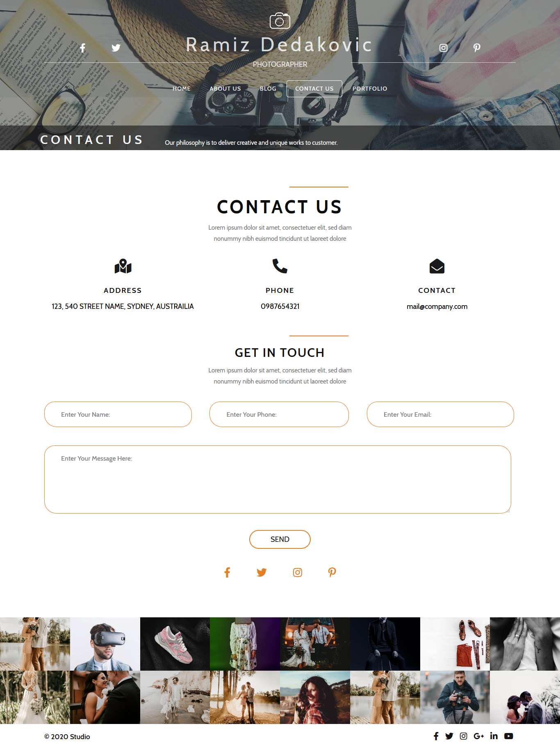The width and height of the screenshot is (560, 749).
Task: Open the Twitter icon in the header
Action: (x=116, y=48)
